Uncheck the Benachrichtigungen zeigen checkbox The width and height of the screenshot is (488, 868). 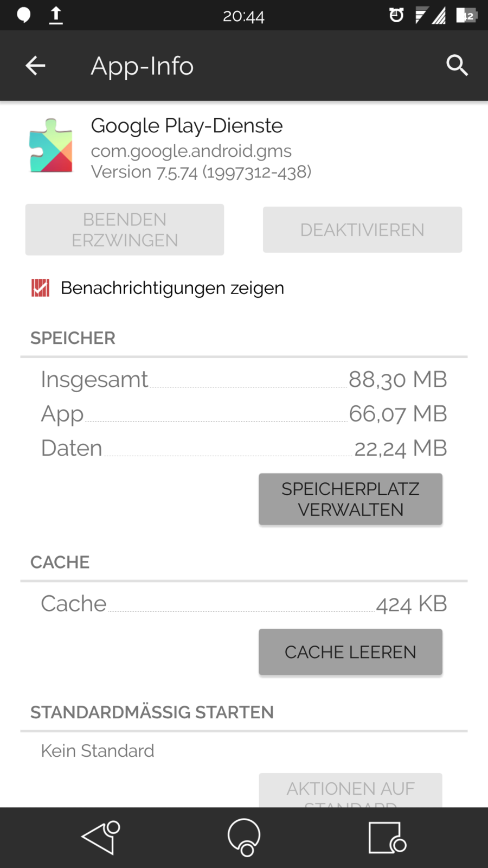pos(41,288)
